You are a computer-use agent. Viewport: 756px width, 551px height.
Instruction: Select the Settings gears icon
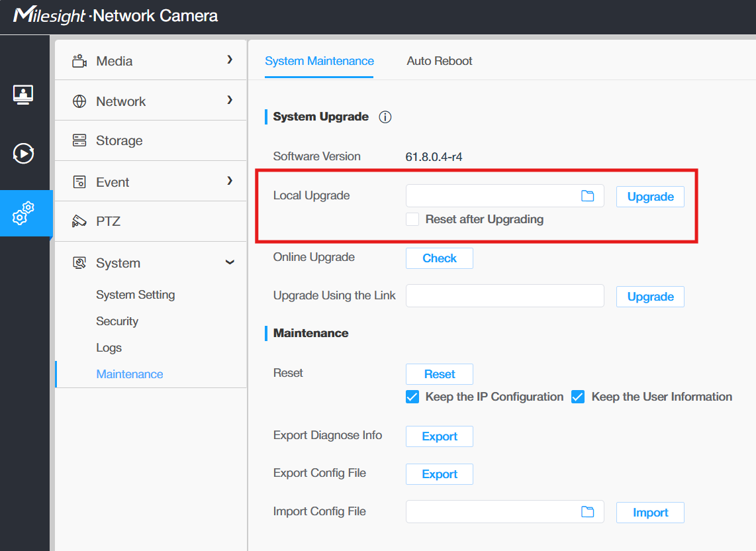[23, 213]
